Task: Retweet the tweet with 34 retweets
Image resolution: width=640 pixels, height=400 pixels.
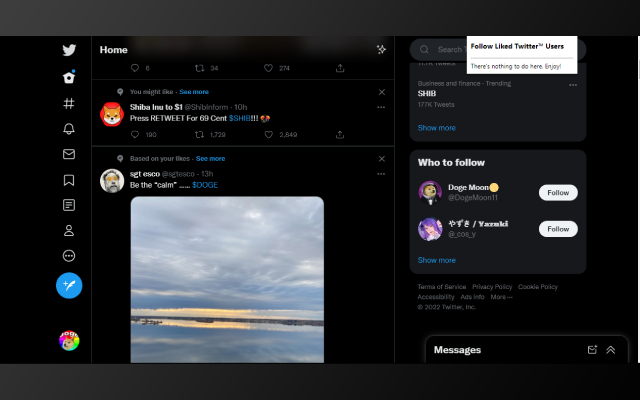Action: click(x=199, y=68)
